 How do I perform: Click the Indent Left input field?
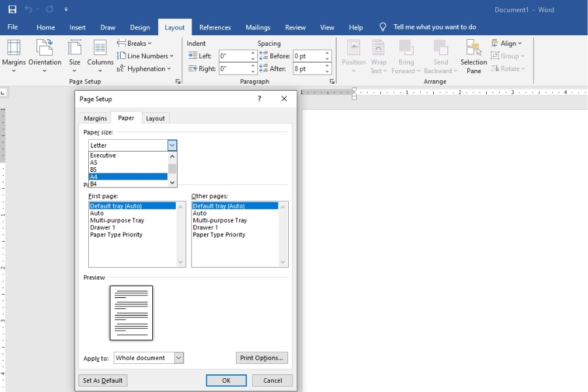(x=233, y=56)
